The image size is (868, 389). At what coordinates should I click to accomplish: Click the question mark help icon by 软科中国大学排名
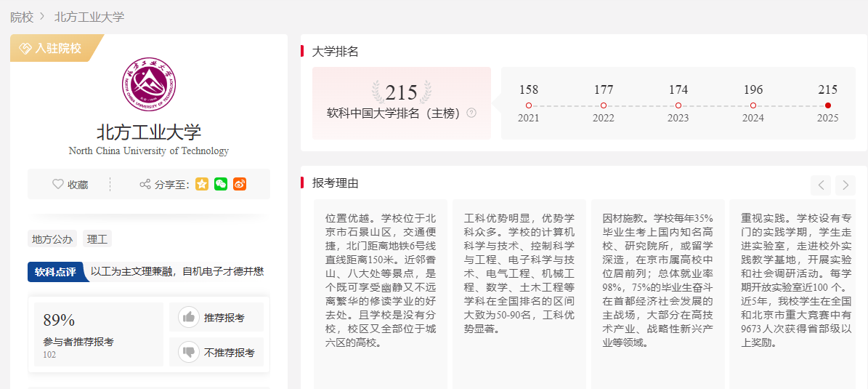[x=471, y=113]
